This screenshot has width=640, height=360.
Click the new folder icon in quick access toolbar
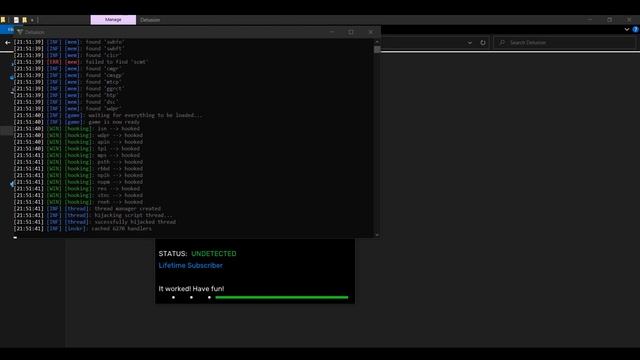(24, 20)
